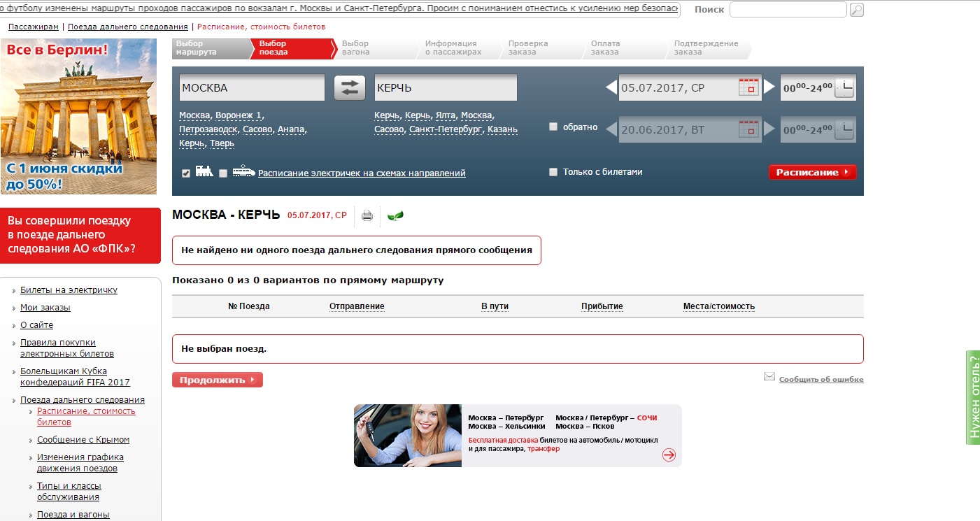Click the search magnifier button

[x=856, y=10]
